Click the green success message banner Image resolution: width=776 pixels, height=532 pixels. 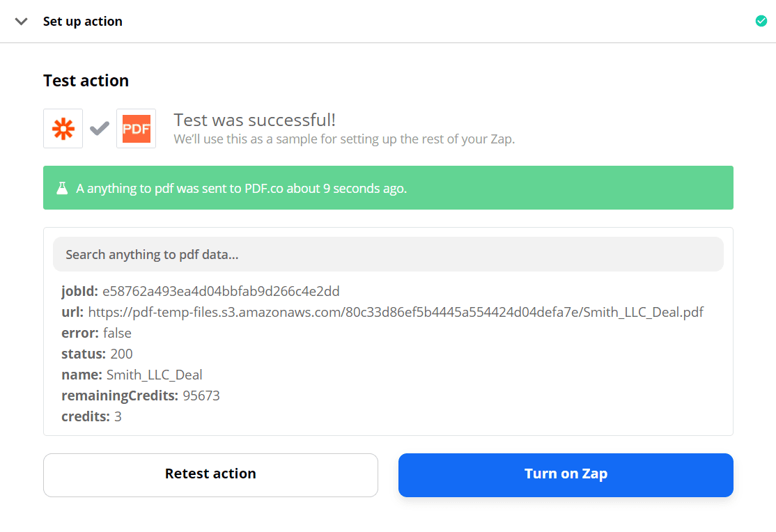point(388,187)
